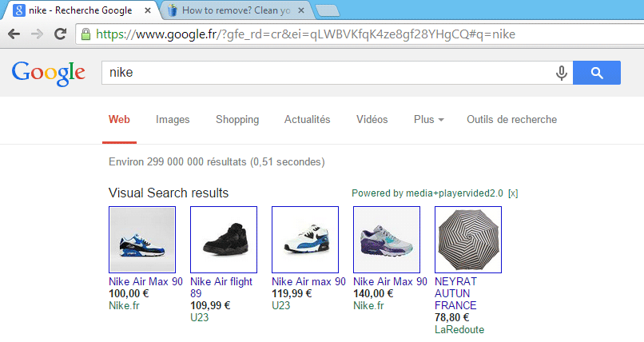The width and height of the screenshot is (644, 342).
Task: Click the 'Powered by media+playervided2.0' link
Action: click(x=427, y=193)
